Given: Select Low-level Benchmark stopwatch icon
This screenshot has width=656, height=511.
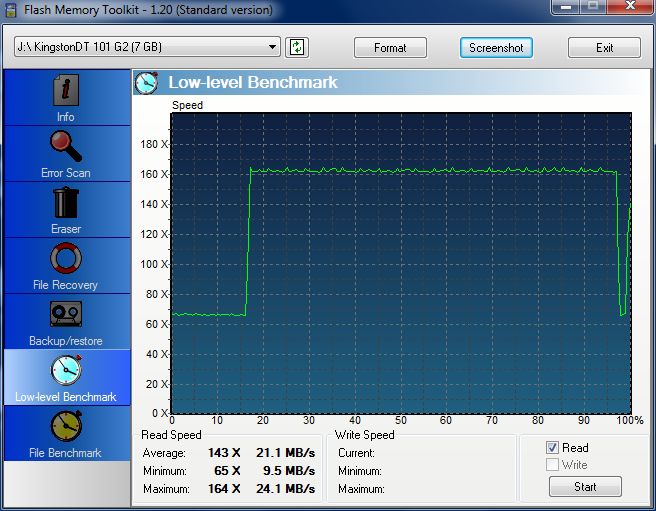Looking at the screenshot, I should [66, 370].
